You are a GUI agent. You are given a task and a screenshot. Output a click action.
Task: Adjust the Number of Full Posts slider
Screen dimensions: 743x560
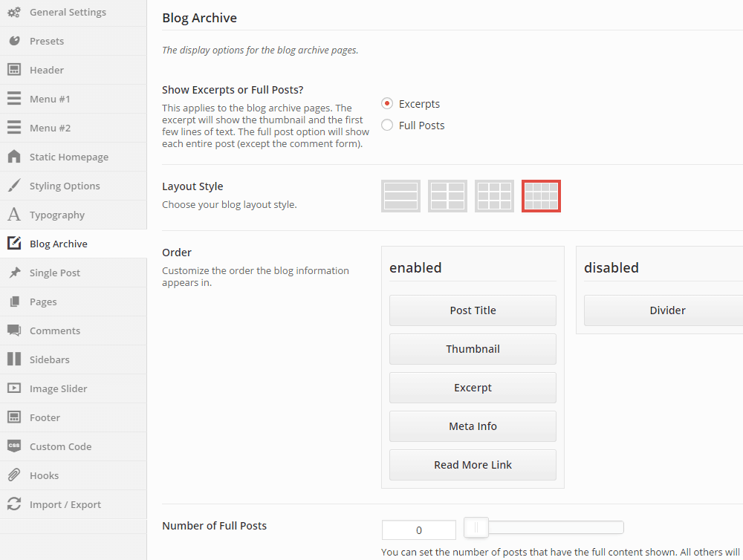[476, 527]
